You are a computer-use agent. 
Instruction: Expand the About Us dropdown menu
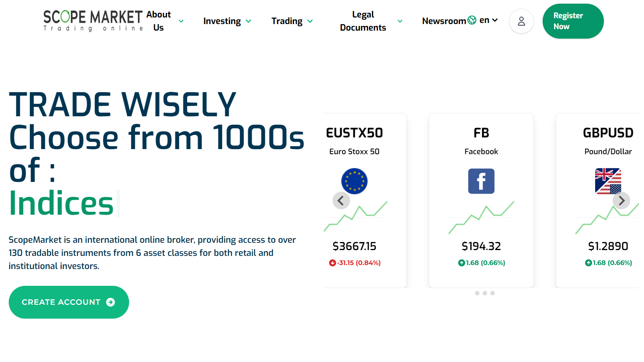(x=165, y=21)
